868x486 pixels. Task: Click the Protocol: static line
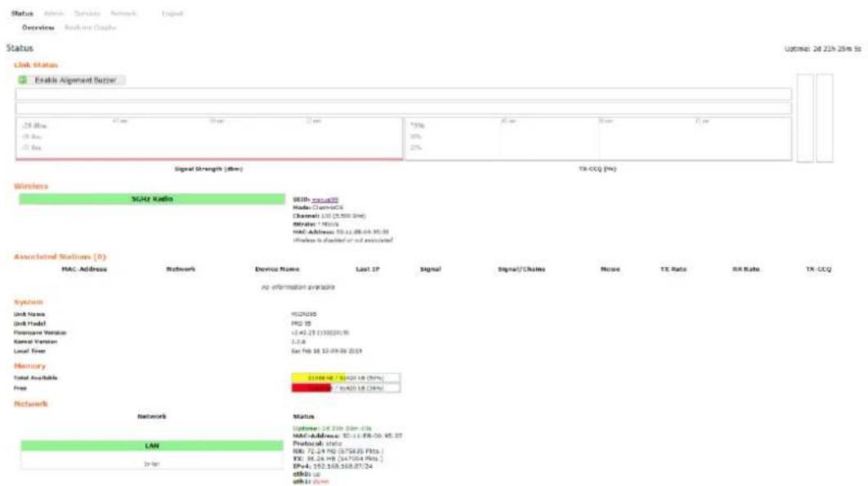click(317, 444)
